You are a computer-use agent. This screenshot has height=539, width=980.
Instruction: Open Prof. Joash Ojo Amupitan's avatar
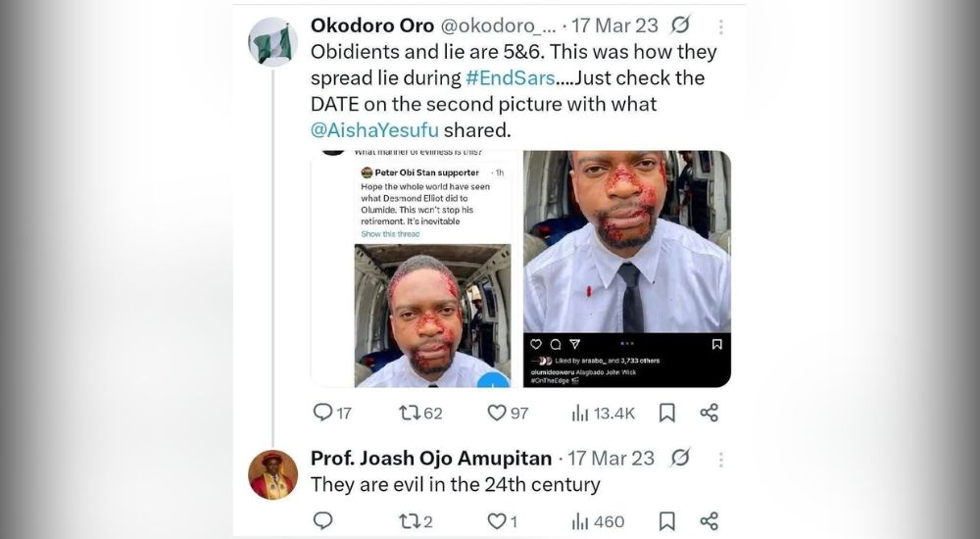(273, 475)
